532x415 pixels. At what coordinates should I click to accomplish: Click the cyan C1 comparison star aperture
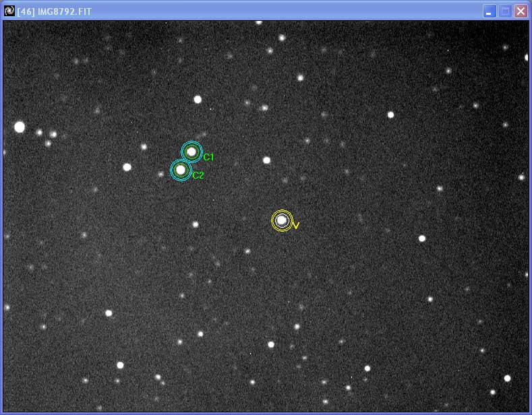(191, 152)
